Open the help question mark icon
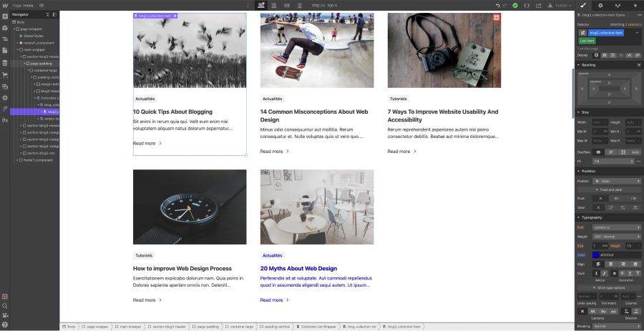The height and width of the screenshot is (331, 644). [5, 325]
